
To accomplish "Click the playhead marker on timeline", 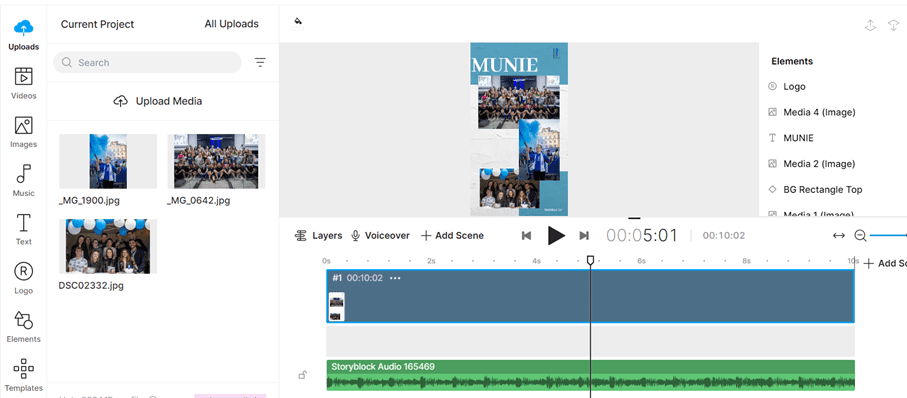I will click(590, 261).
